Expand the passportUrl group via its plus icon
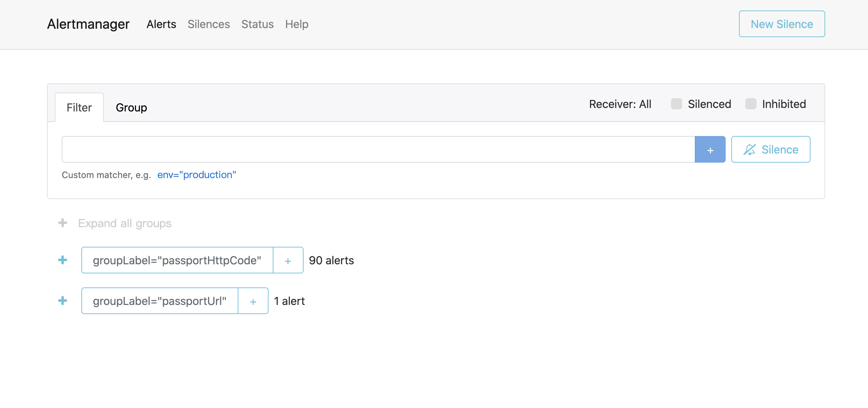The image size is (868, 408). click(62, 300)
